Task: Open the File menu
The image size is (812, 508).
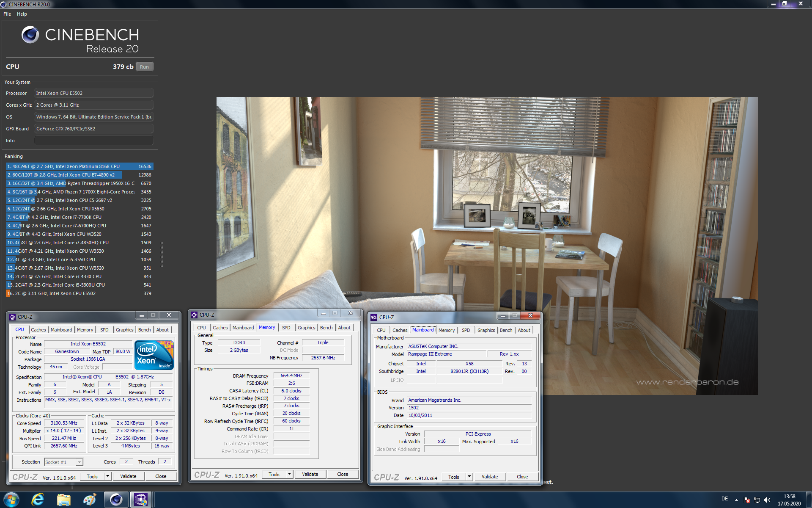Action: [7, 14]
